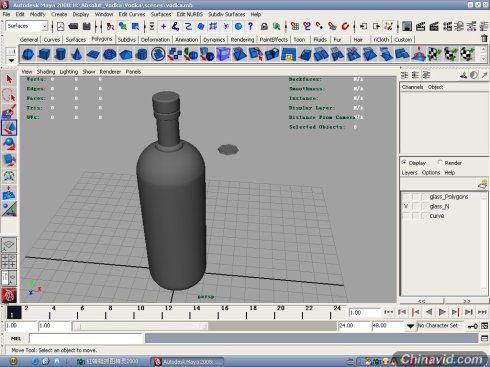Switch to the Rendering shelf tab
490x367 pixels.
(242, 39)
